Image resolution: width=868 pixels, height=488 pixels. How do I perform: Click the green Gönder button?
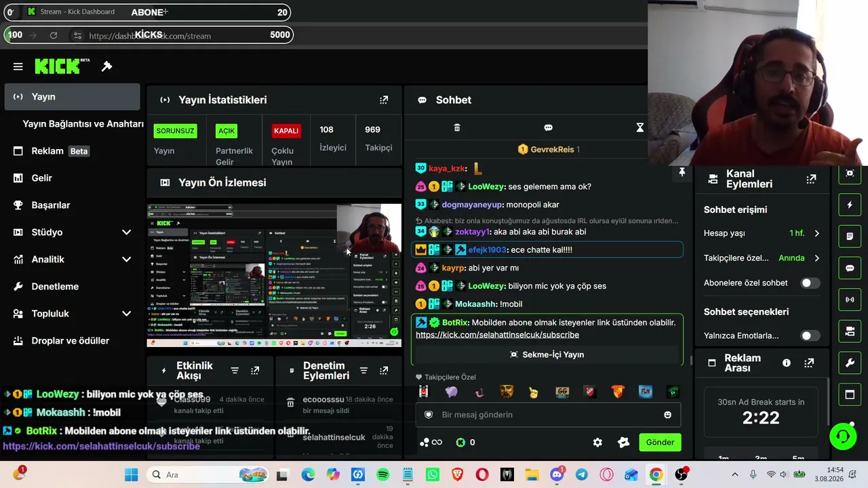tap(660, 443)
